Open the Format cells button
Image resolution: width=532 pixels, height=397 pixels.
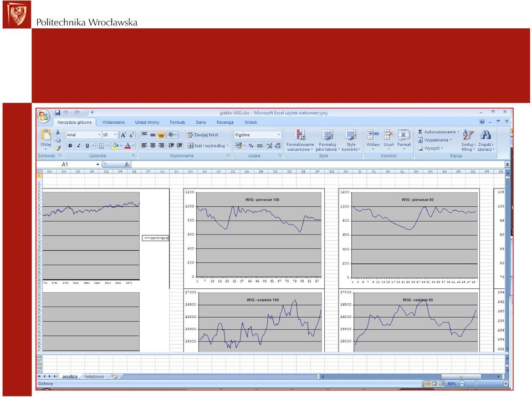(404, 140)
